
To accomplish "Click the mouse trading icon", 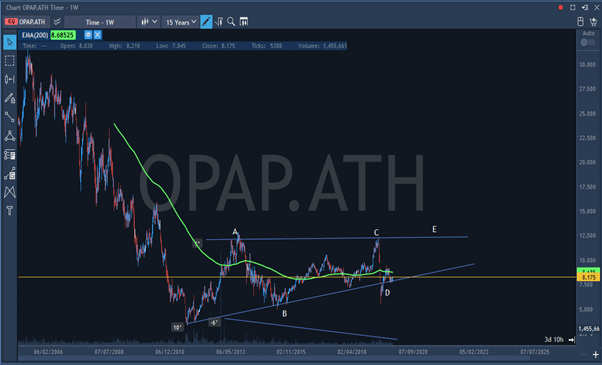I will coord(580,22).
